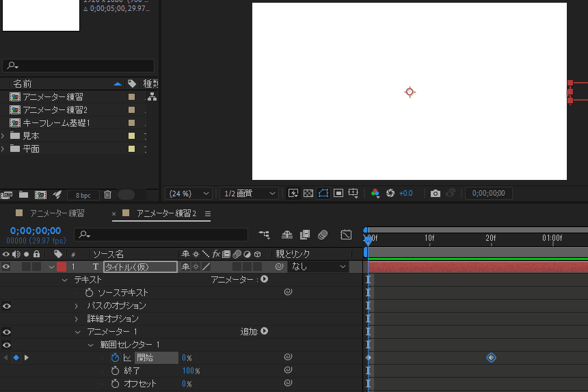This screenshot has height=392, width=588.
Task: Click red label swatch of layer 1
Action: coord(62,267)
